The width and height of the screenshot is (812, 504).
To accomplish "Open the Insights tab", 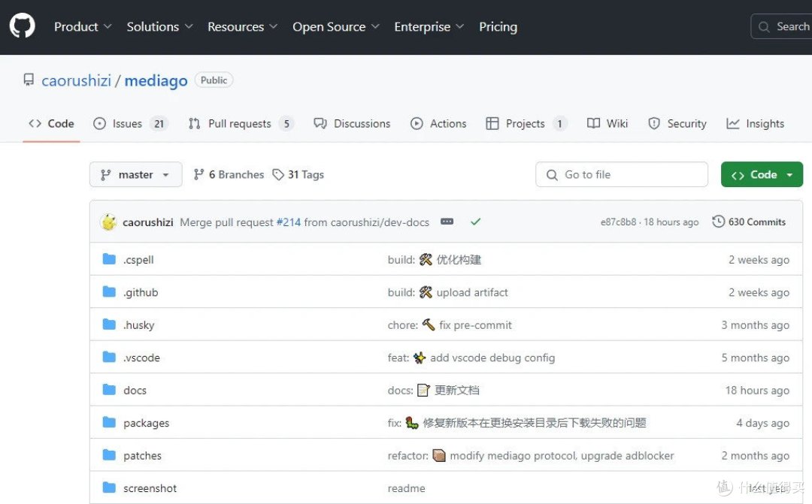I will (755, 124).
